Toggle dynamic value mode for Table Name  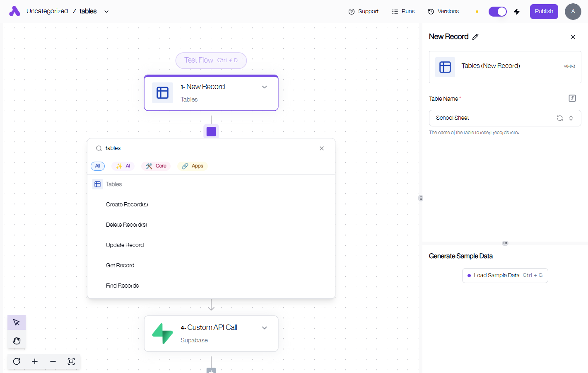coord(572,98)
